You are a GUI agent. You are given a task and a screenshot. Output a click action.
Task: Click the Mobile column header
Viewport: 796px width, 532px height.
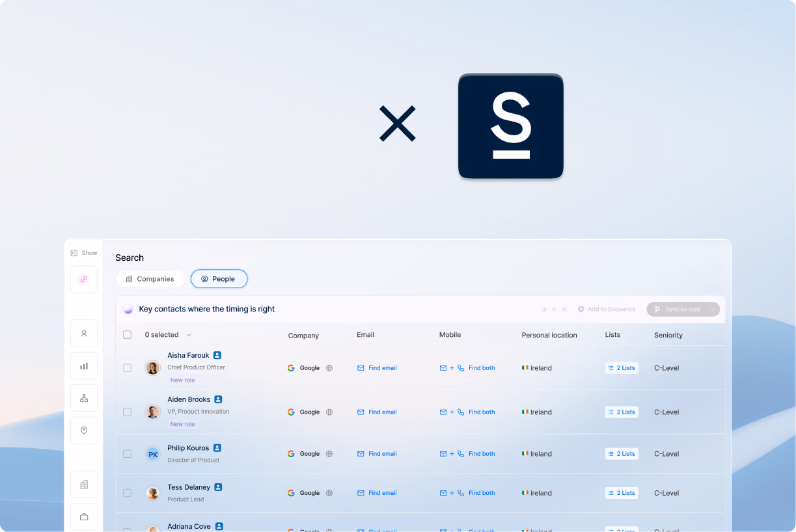click(x=450, y=335)
